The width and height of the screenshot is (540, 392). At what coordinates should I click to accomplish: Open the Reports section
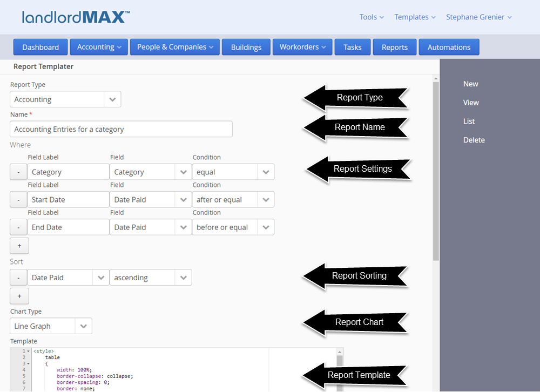pyautogui.click(x=395, y=47)
